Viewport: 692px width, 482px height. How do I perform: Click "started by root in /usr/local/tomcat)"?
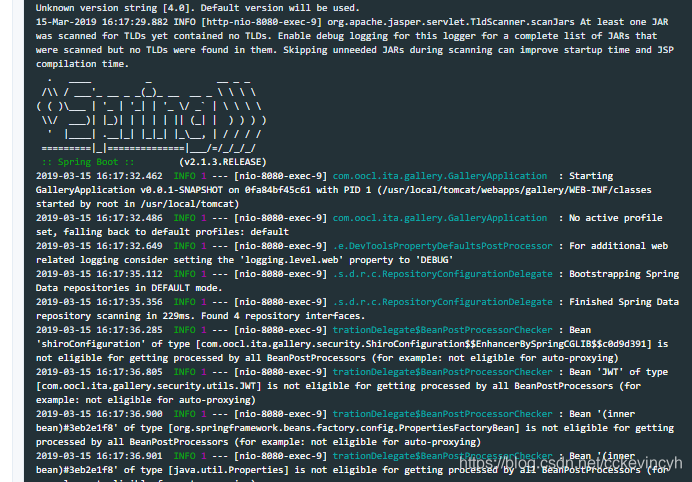click(137, 204)
